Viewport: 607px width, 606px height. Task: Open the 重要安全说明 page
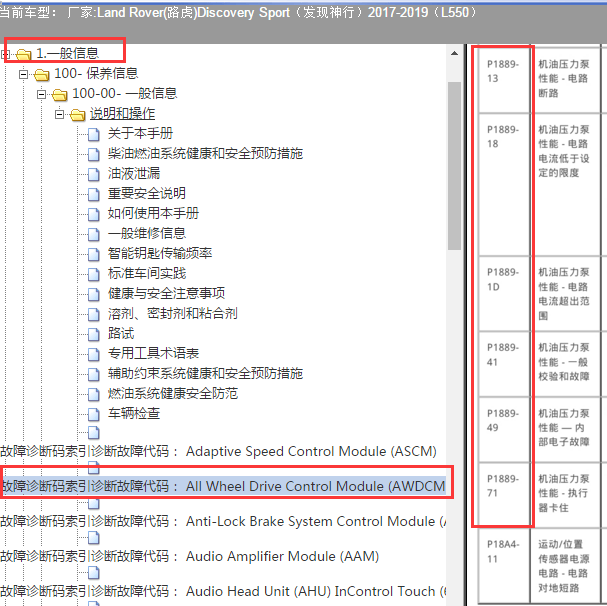[147, 194]
